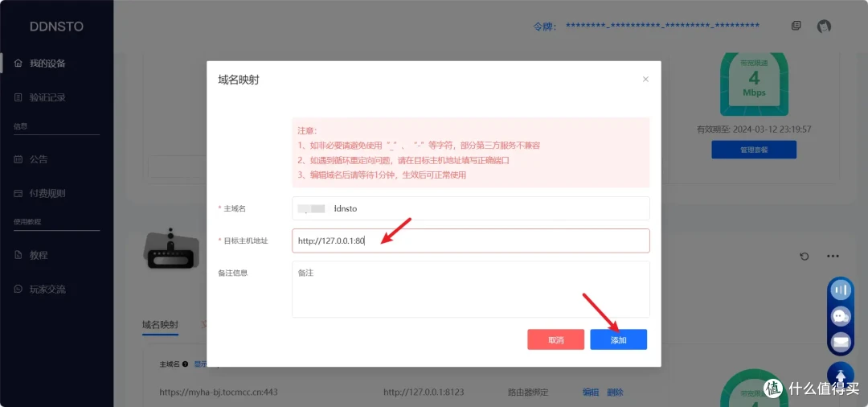Open 验证记录 in the sidebar
868x407 pixels.
[x=47, y=97]
